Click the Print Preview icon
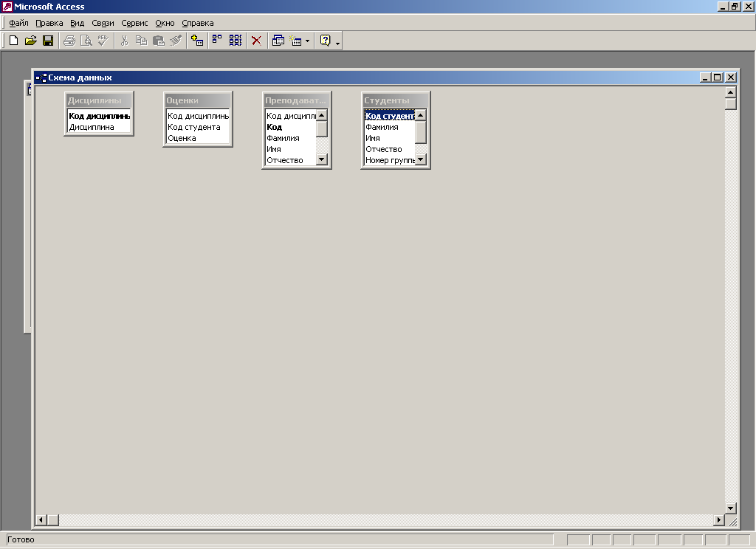The width and height of the screenshot is (756, 549). pyautogui.click(x=86, y=41)
